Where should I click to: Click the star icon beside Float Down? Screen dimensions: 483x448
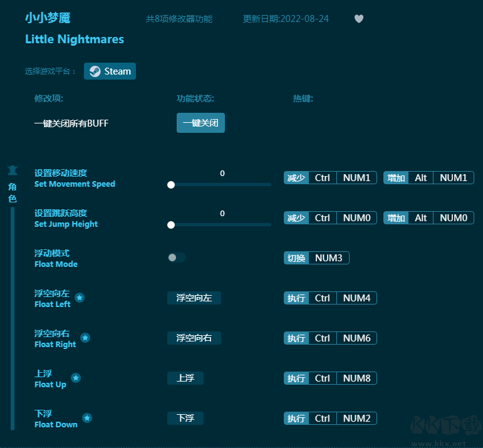tap(87, 418)
